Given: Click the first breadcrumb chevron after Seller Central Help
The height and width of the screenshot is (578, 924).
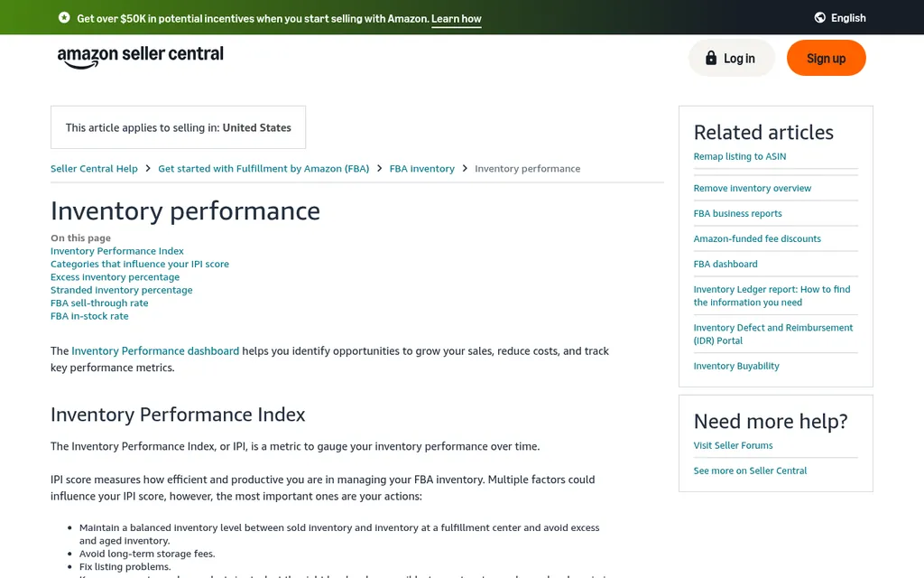Looking at the screenshot, I should pos(148,169).
